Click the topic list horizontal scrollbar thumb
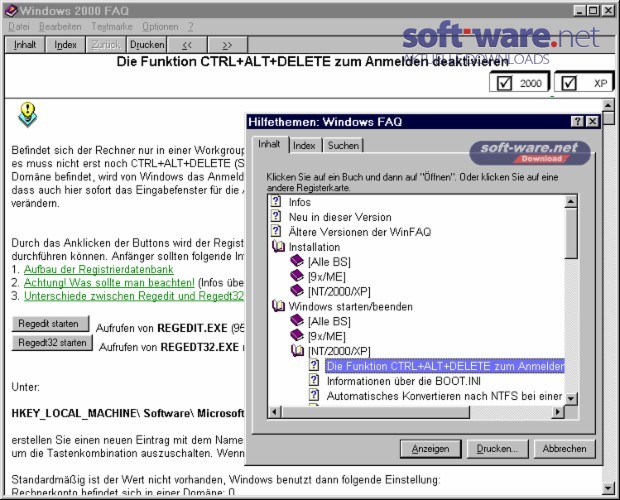 375,411
